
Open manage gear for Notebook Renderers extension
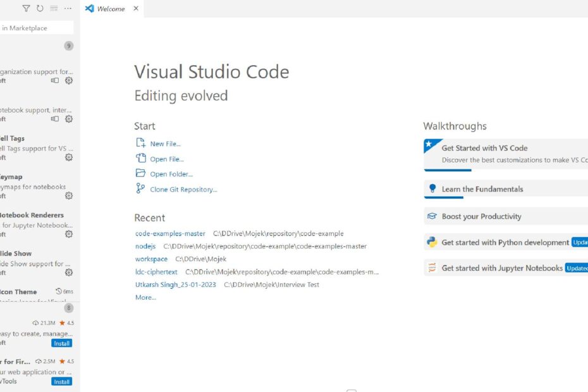pos(69,234)
